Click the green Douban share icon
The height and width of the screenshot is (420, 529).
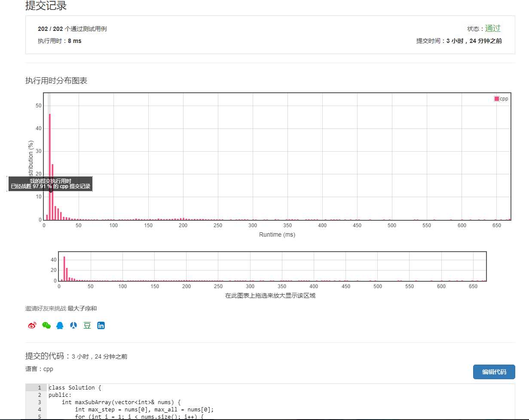pos(87,326)
